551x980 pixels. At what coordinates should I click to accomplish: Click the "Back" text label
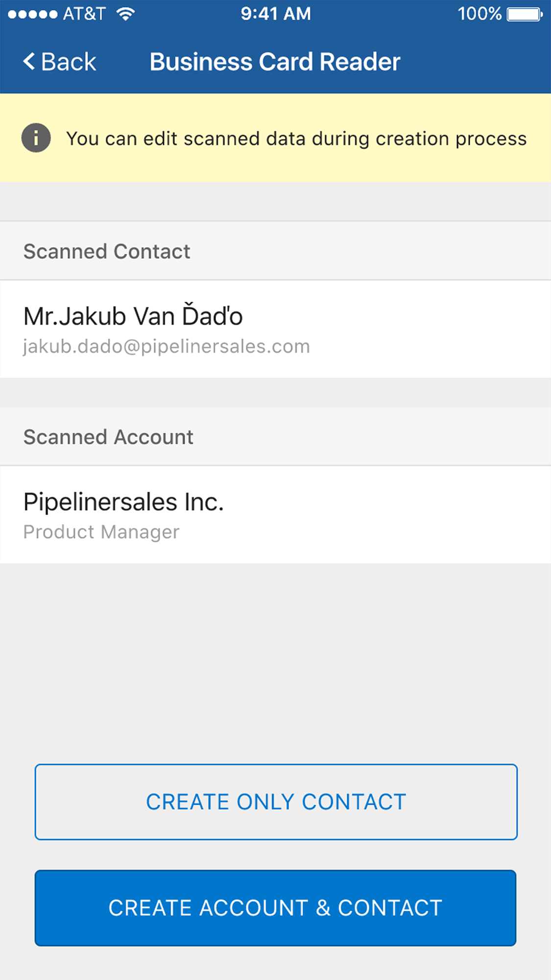click(x=69, y=62)
